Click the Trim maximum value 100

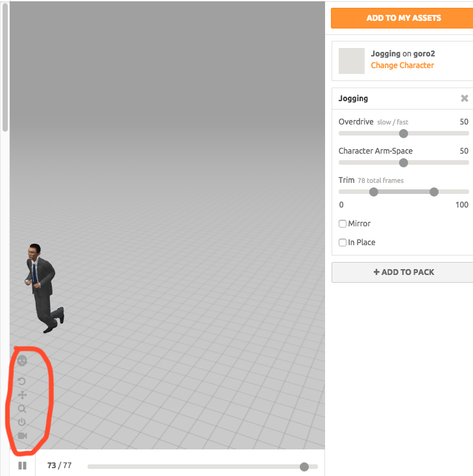[x=462, y=205]
